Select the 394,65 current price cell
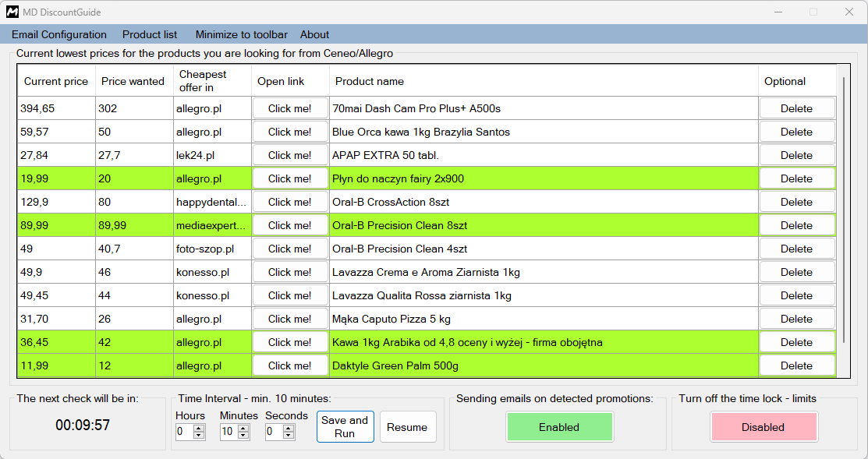Image resolution: width=868 pixels, height=459 pixels. pyautogui.click(x=56, y=108)
